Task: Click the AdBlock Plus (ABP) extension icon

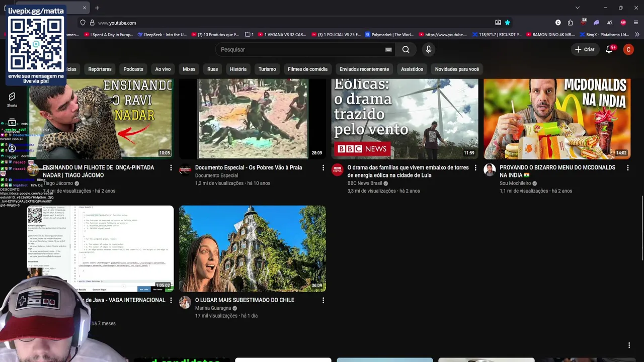Action: [x=623, y=23]
